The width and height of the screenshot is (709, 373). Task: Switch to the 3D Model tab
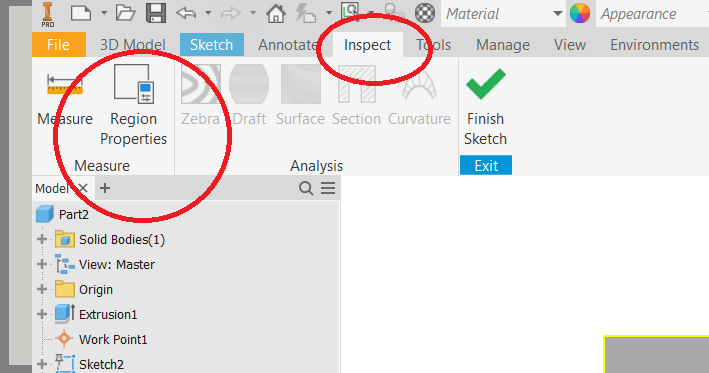click(x=132, y=45)
